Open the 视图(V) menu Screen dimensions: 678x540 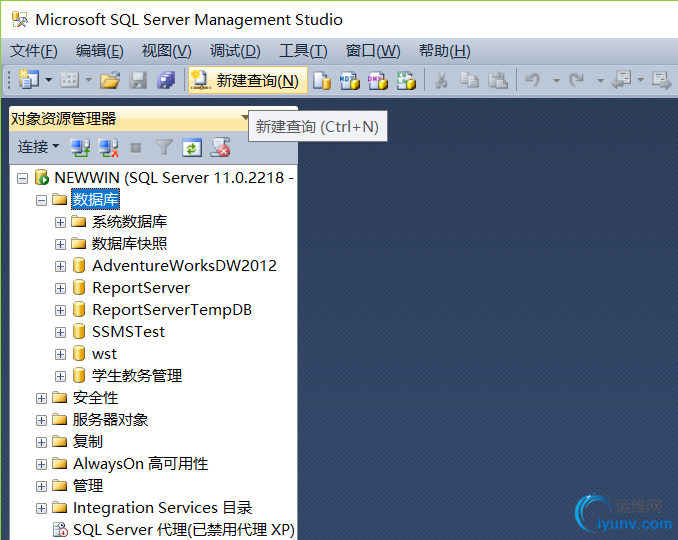tap(166, 51)
